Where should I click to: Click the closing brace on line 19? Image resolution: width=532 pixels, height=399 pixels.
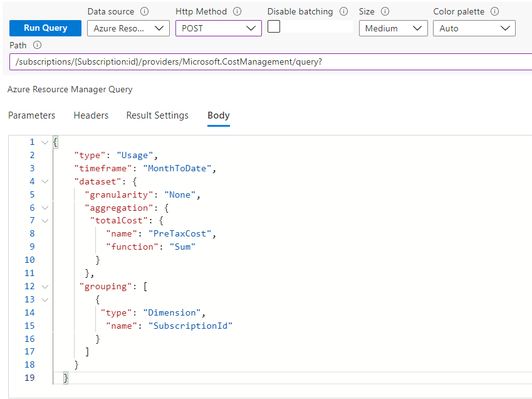pyautogui.click(x=66, y=378)
